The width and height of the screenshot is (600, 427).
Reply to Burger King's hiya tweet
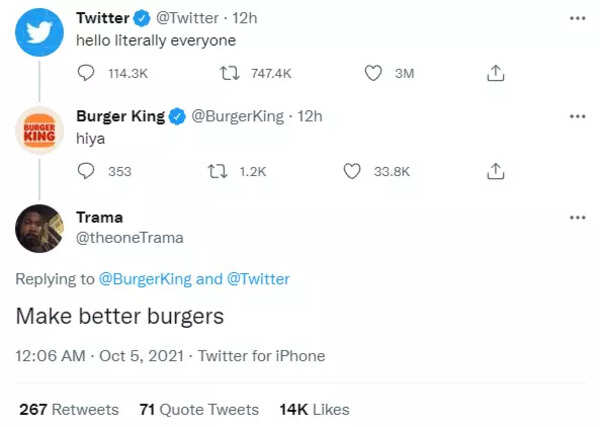coord(86,171)
